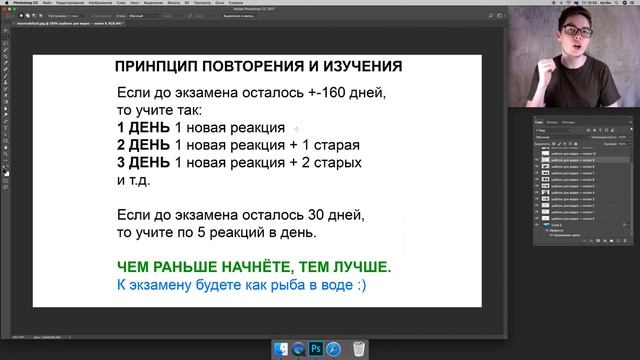
Task: Select the Eraser tool
Action: 6,95
